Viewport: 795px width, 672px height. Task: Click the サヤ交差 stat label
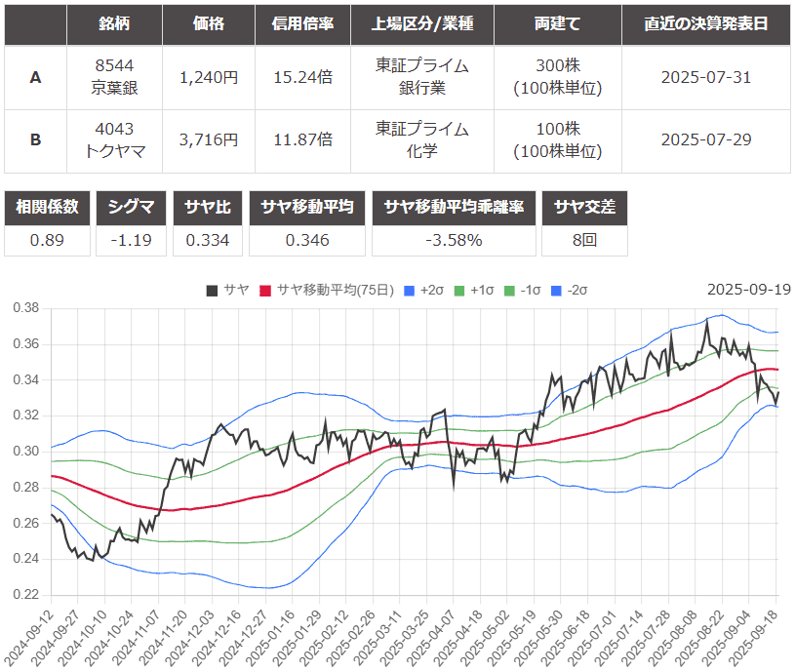(x=583, y=207)
